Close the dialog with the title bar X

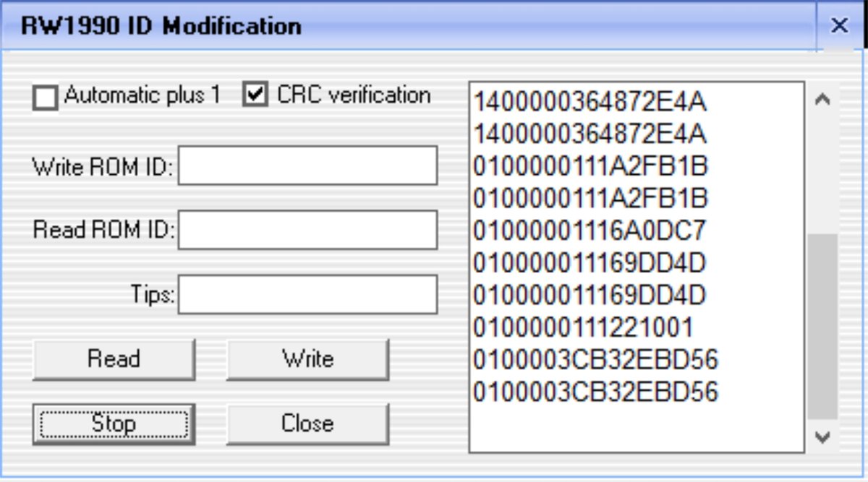pyautogui.click(x=839, y=26)
